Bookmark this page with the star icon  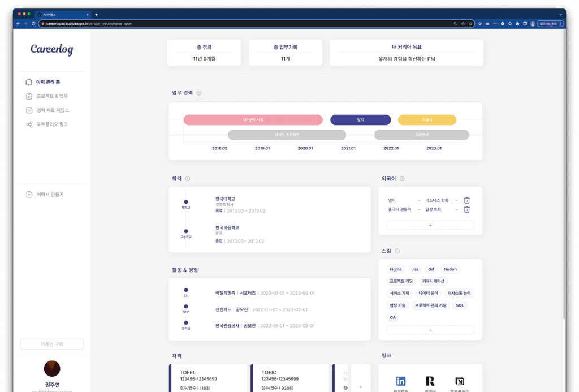470,24
